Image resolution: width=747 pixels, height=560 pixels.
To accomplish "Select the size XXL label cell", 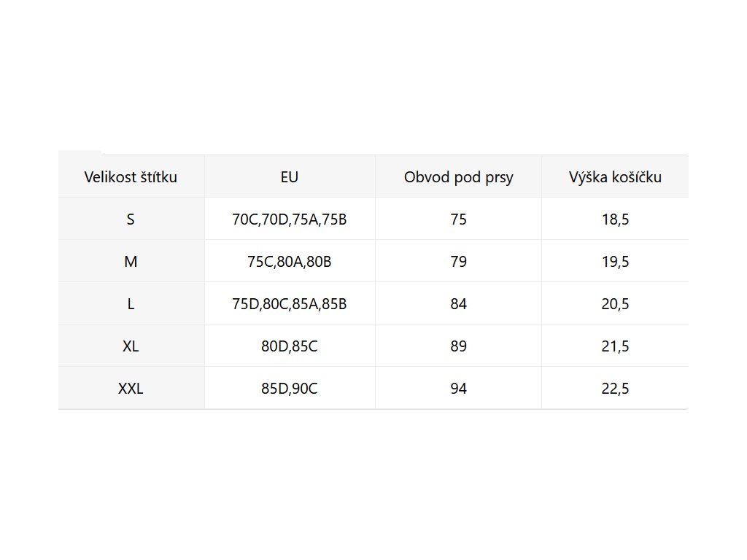I will click(x=131, y=389).
